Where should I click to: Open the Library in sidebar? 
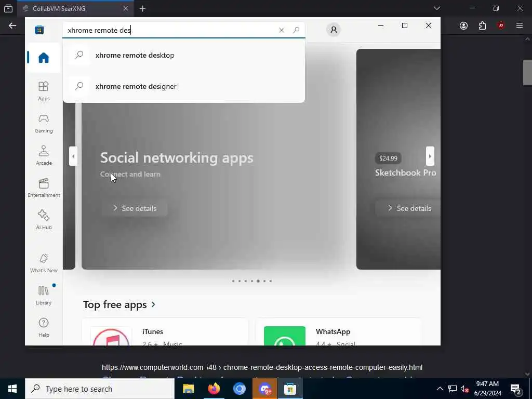[44, 295]
